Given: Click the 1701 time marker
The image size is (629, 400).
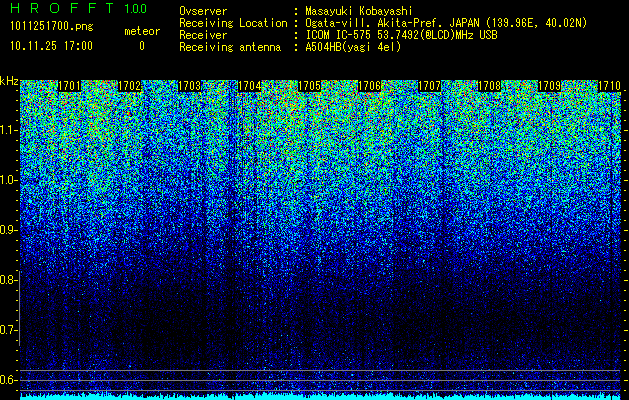Looking at the screenshot, I should pyautogui.click(x=69, y=86).
